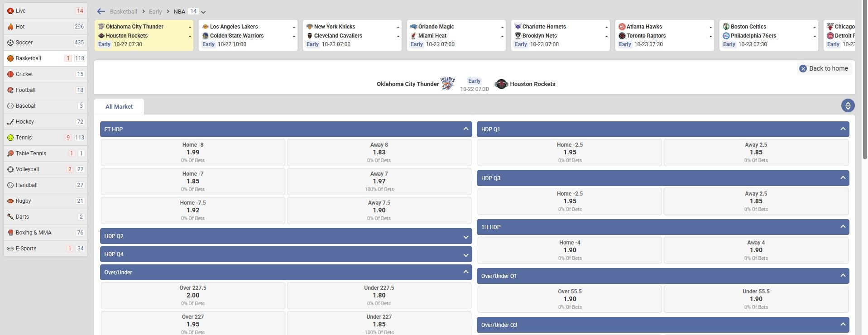Click the Live flame icon in sidebar
This screenshot has height=335, width=868.
click(x=10, y=11)
